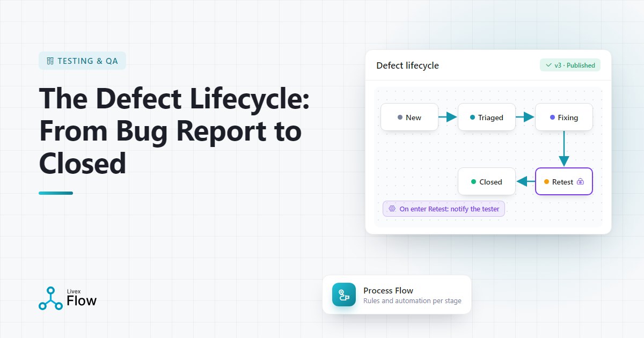Click 'Rules and automation per stage' text
The width and height of the screenshot is (644, 338).
pos(412,301)
